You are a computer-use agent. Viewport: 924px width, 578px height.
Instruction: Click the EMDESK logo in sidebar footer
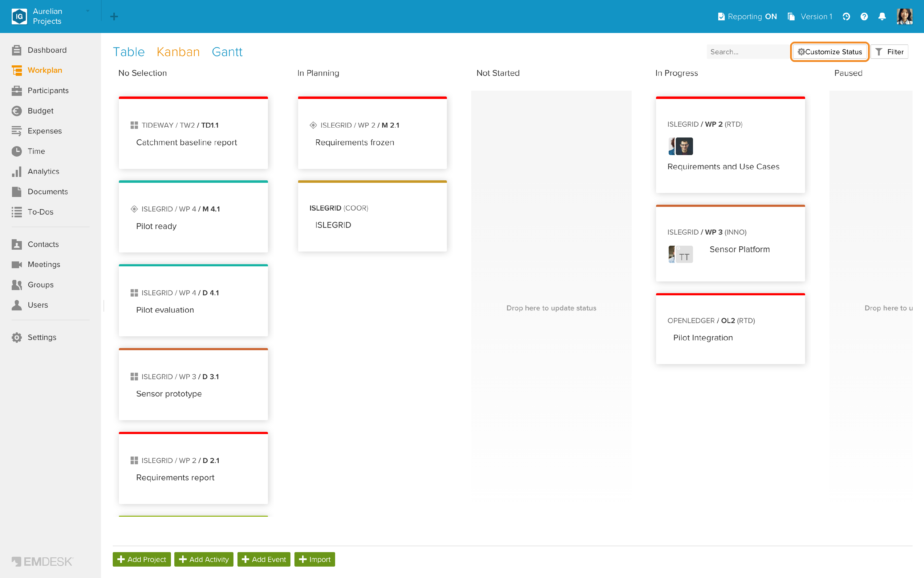(42, 562)
